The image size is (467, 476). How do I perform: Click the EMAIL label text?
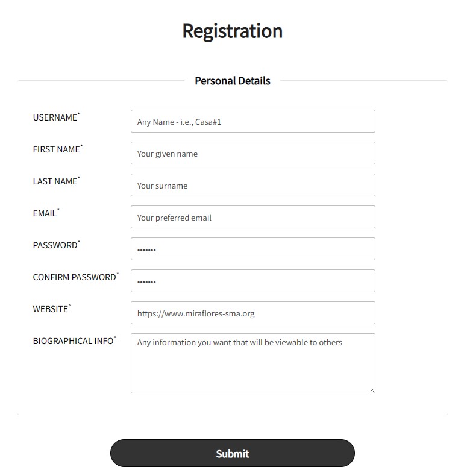pos(45,213)
